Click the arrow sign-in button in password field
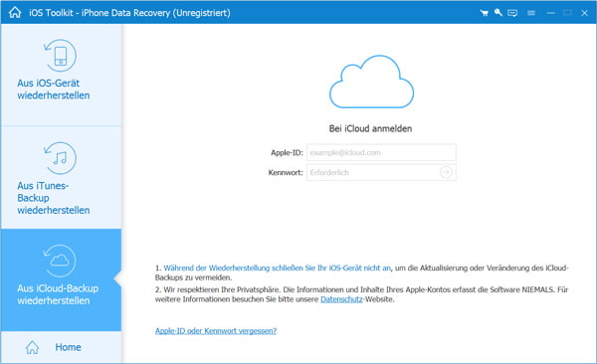Image resolution: width=597 pixels, height=364 pixels. pos(446,172)
